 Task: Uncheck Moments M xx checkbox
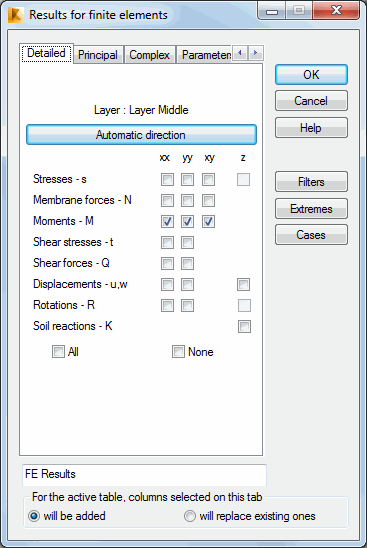click(167, 222)
